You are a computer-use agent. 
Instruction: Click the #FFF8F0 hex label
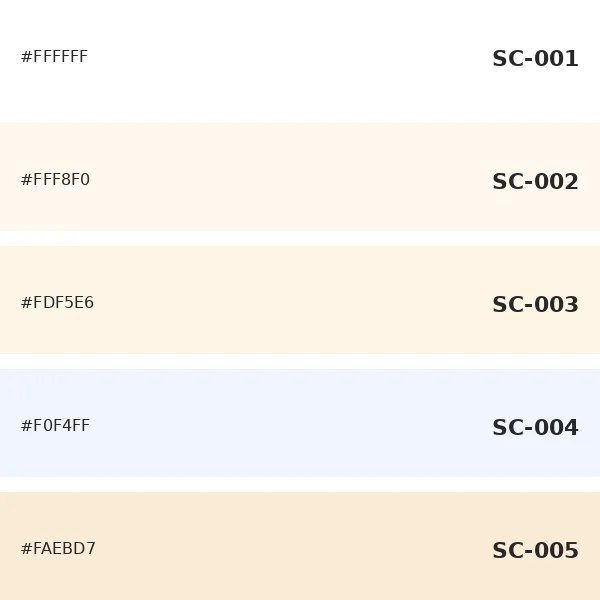click(x=55, y=180)
